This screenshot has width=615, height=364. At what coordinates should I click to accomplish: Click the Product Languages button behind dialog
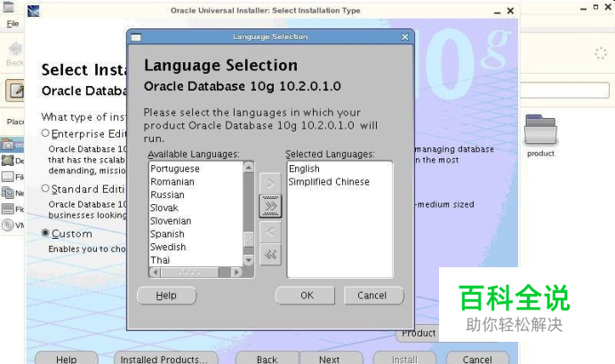pos(418,334)
